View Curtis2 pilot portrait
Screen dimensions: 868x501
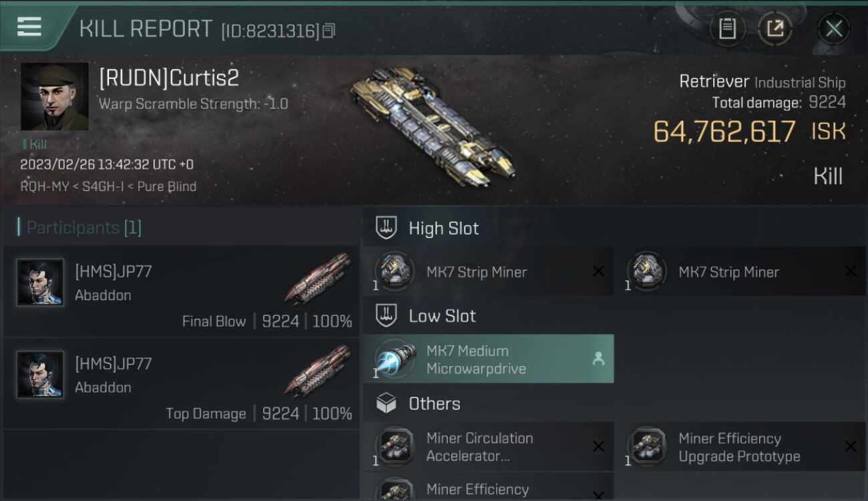click(55, 97)
